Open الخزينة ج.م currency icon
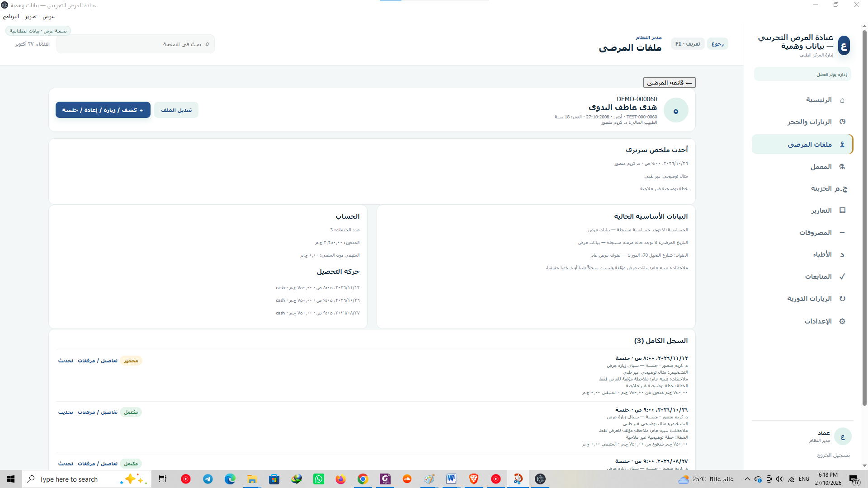Viewport: 868px width, 488px height. coord(841,188)
